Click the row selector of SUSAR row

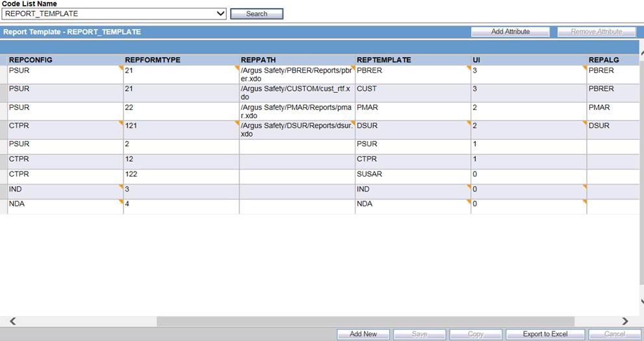pyautogui.click(x=4, y=177)
